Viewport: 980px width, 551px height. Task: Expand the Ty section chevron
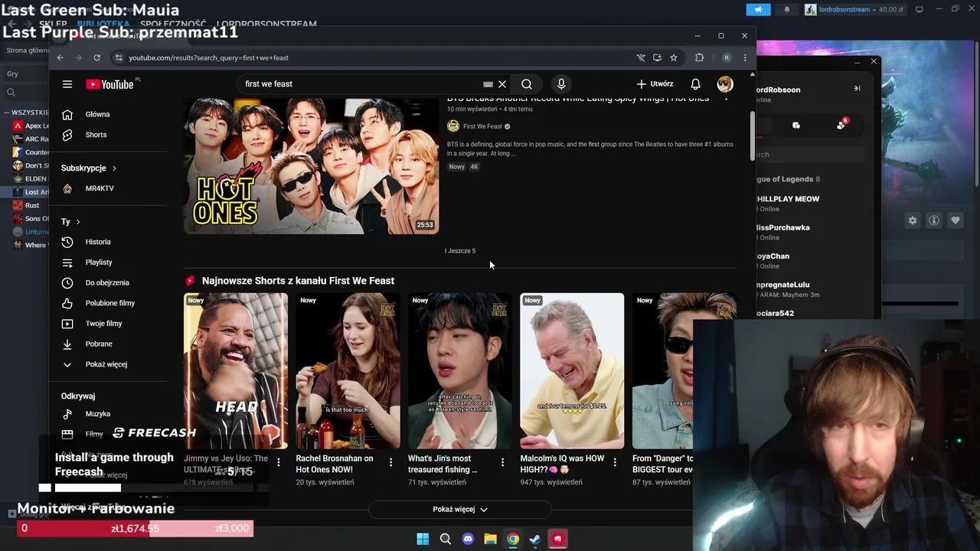[x=77, y=222]
